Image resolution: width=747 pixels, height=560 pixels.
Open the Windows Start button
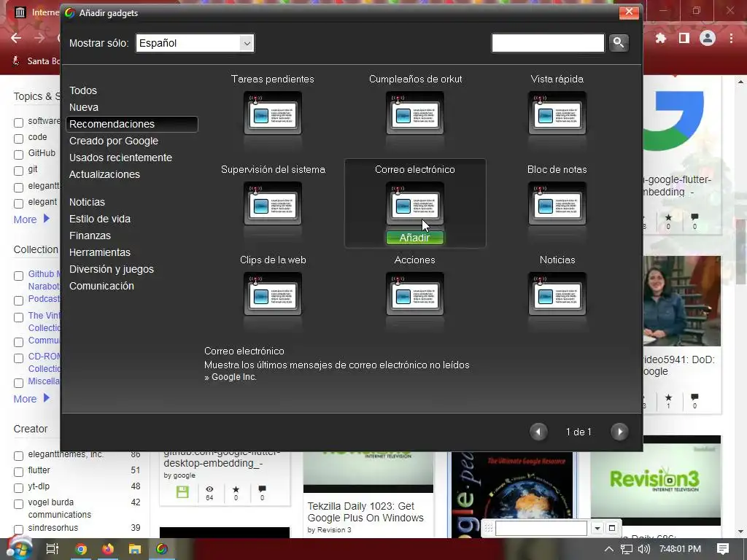pos(18,548)
